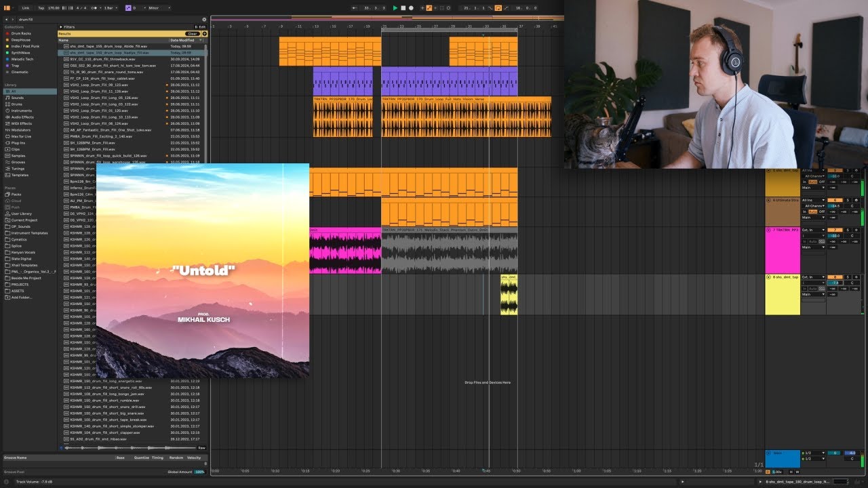Open the Max for Live category
Image resolution: width=868 pixels, height=488 pixels.
(21, 136)
